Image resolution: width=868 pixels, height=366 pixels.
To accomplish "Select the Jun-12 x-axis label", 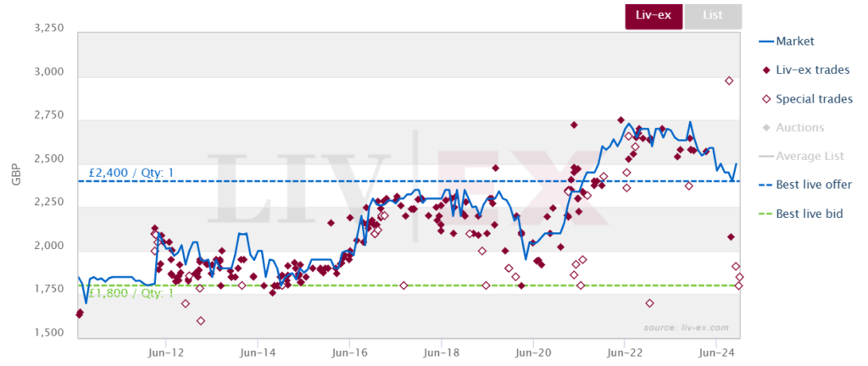I will [165, 350].
